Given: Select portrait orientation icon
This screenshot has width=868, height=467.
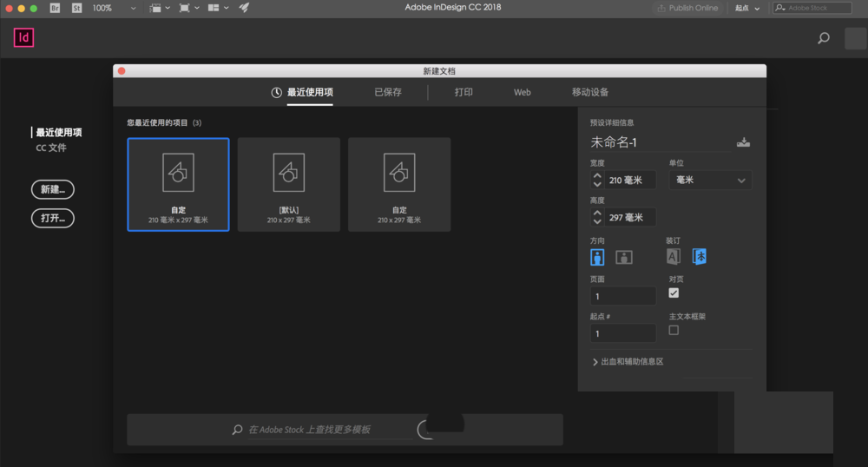Looking at the screenshot, I should coord(597,257).
